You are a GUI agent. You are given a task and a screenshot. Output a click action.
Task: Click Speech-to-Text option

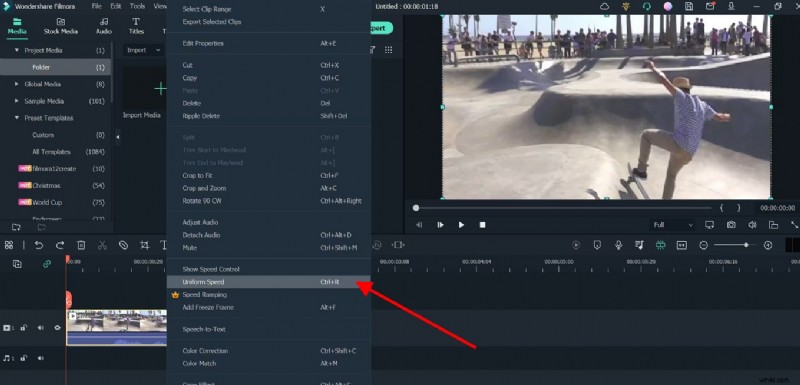[269, 329]
